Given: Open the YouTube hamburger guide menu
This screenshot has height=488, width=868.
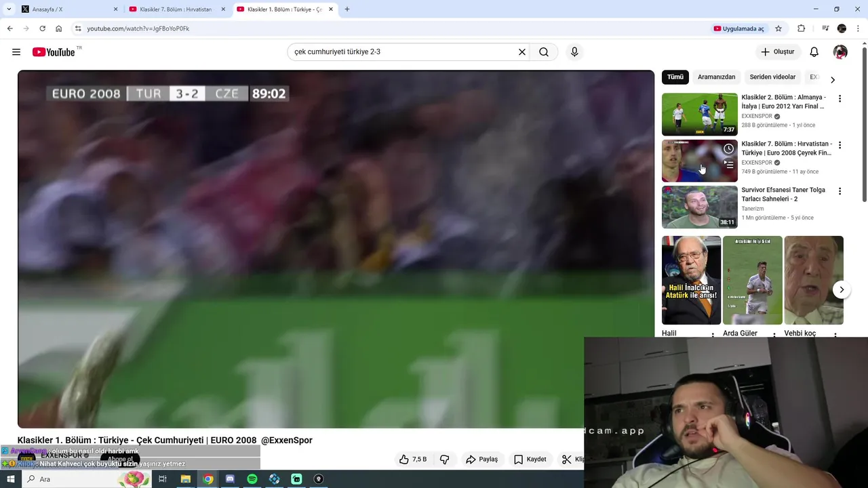Looking at the screenshot, I should click(16, 52).
